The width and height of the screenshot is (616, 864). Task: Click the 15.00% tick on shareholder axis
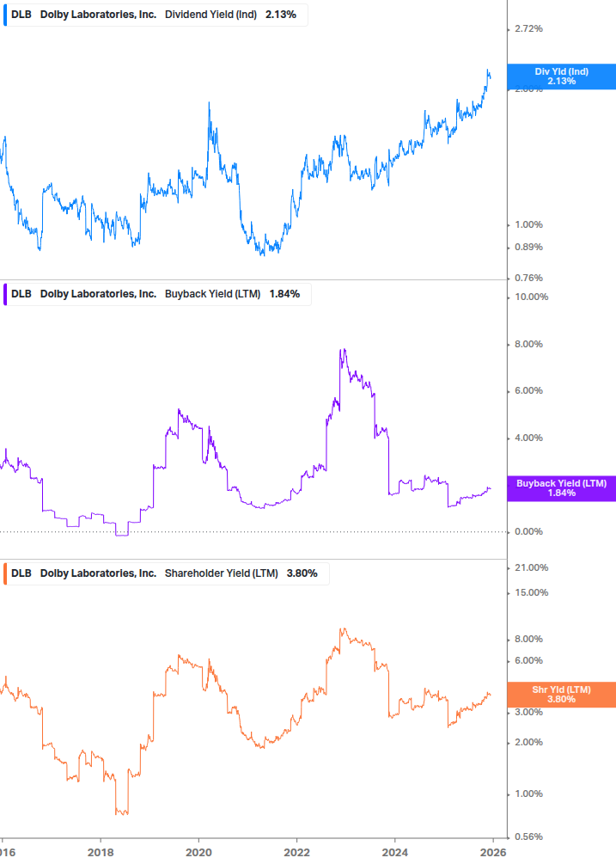coord(531,593)
